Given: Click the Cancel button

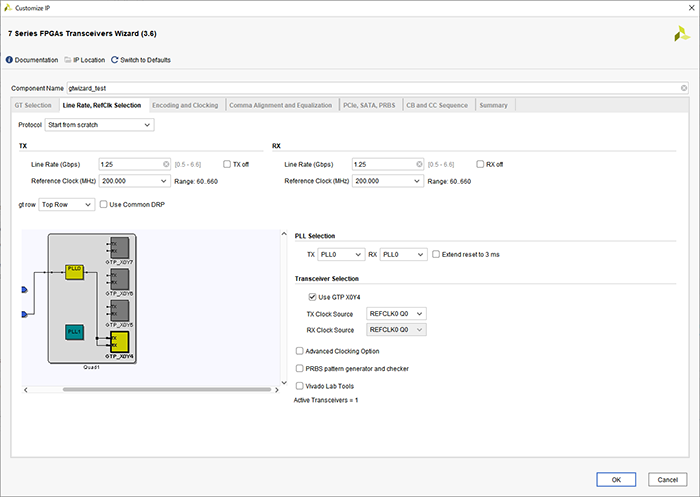Looking at the screenshot, I should click(x=667, y=480).
